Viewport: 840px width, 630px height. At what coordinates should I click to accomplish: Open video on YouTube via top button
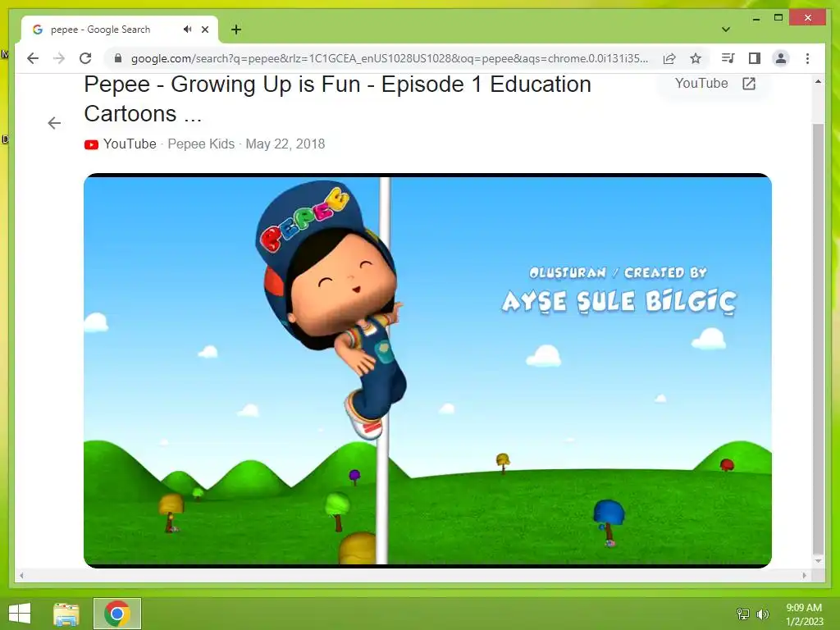715,84
